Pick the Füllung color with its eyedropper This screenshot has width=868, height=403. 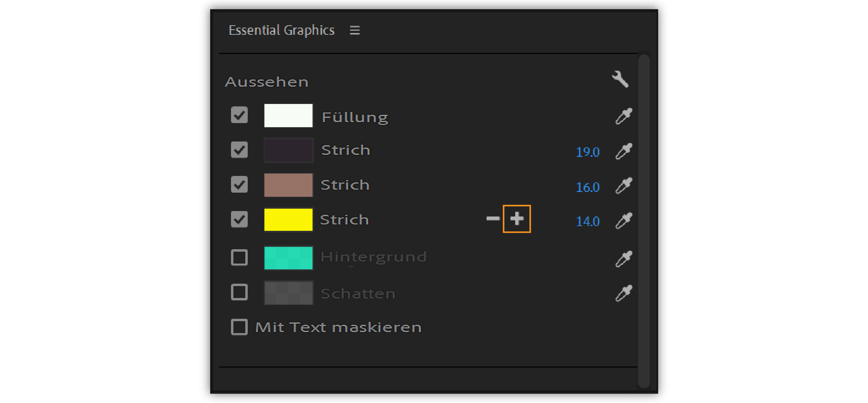[623, 116]
